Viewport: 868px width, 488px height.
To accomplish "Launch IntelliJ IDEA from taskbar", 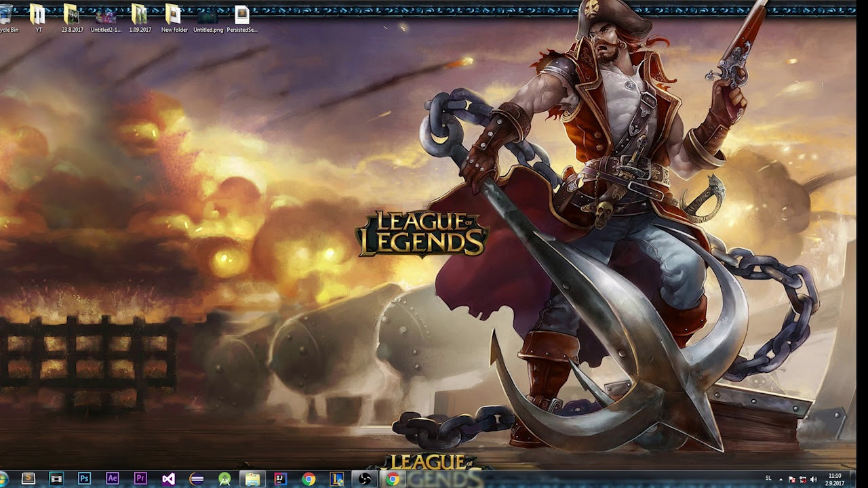I will click(x=280, y=479).
